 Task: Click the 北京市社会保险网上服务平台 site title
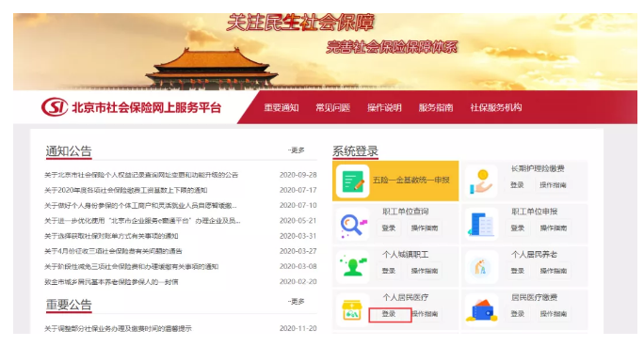pyautogui.click(x=147, y=107)
